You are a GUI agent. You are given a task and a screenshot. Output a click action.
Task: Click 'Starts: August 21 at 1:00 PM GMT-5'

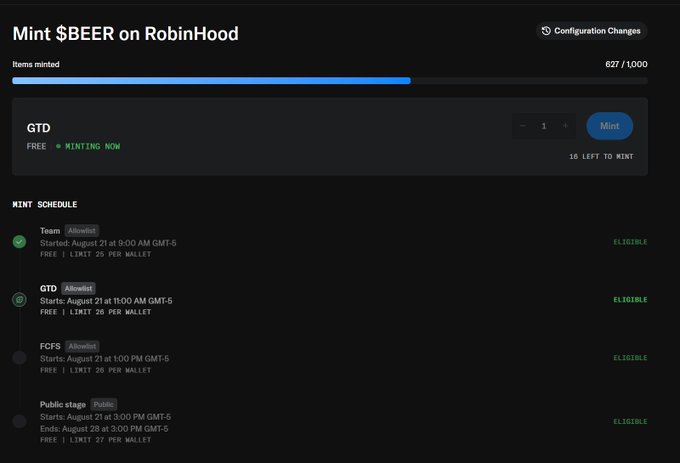click(x=104, y=359)
